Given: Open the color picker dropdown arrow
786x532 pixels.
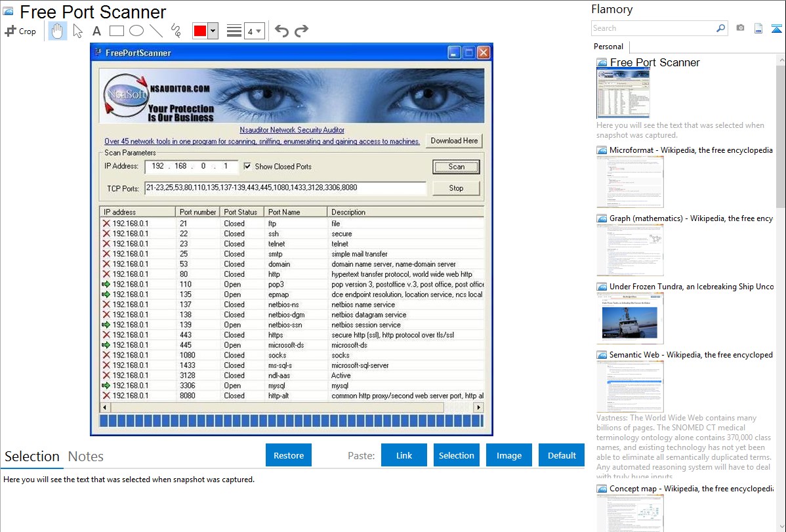Looking at the screenshot, I should click(x=213, y=31).
